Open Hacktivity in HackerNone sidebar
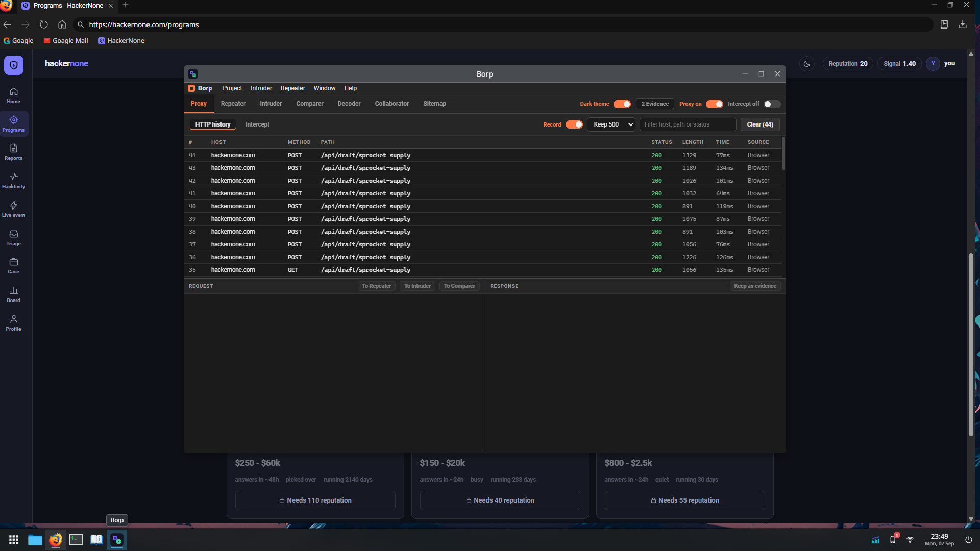Screen dimensions: 980x551 tap(14, 181)
